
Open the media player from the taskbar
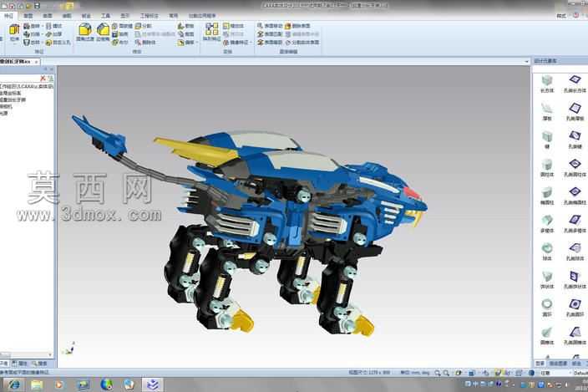59,384
